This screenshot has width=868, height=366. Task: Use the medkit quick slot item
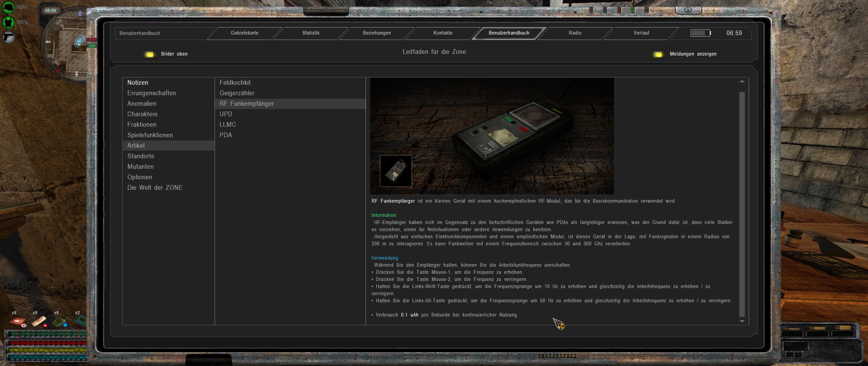pos(18,321)
